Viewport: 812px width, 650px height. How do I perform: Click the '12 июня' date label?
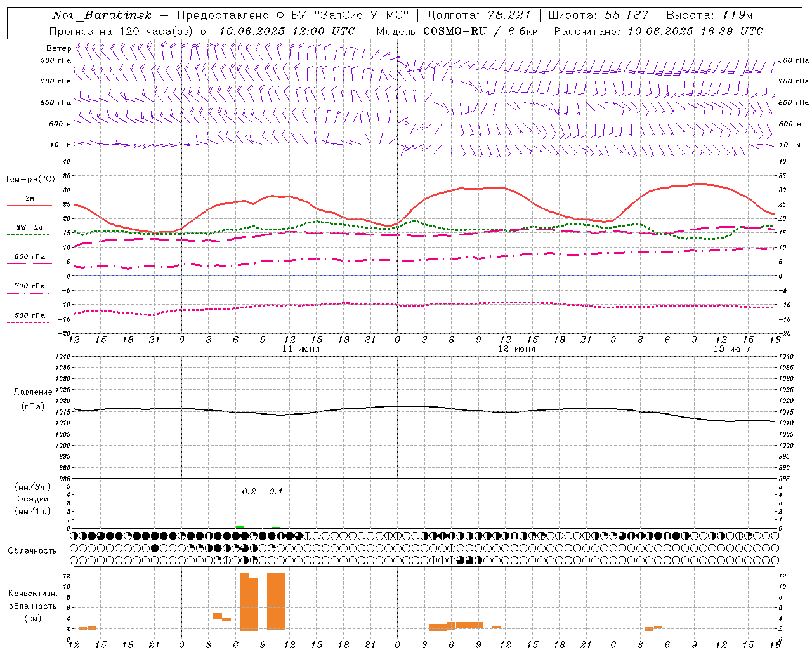click(516, 349)
